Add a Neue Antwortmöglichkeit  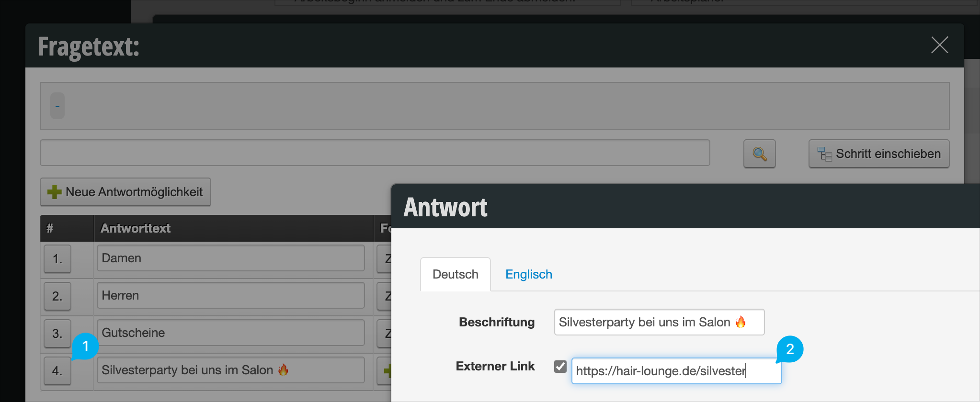125,192
